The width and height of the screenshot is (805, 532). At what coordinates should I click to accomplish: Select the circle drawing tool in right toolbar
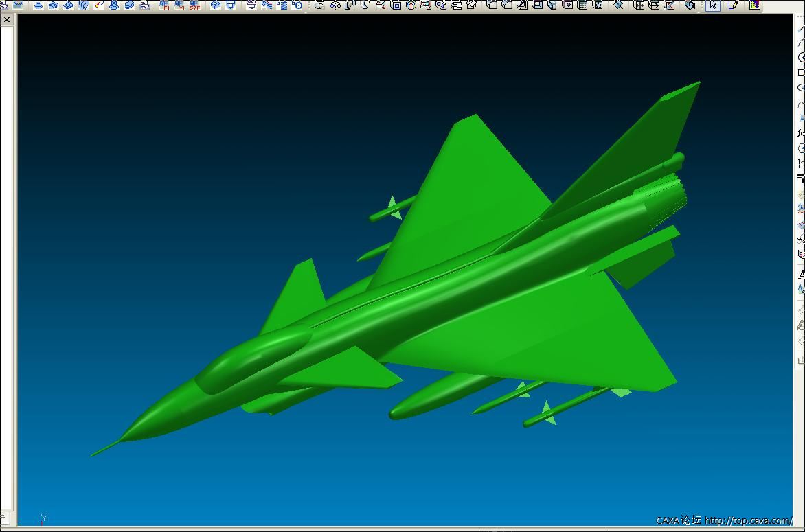pyautogui.click(x=802, y=58)
